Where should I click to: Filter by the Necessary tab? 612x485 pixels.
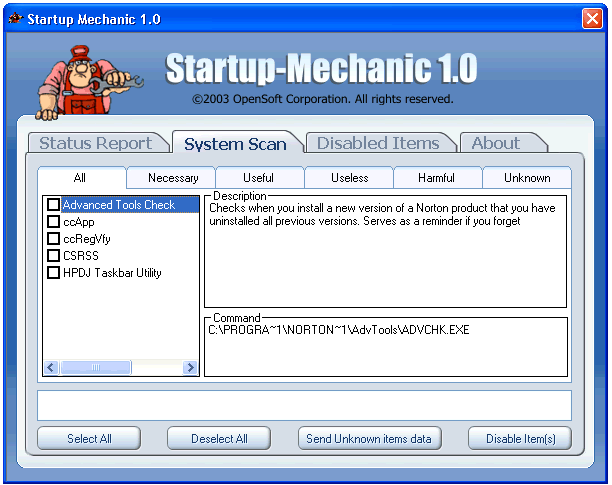[172, 178]
